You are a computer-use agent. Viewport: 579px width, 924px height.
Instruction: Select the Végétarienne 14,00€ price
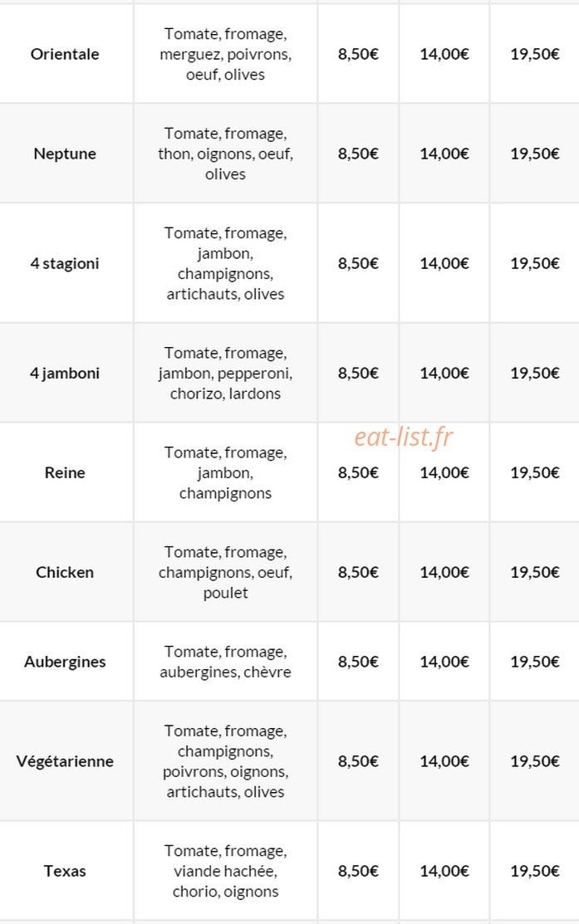[444, 761]
